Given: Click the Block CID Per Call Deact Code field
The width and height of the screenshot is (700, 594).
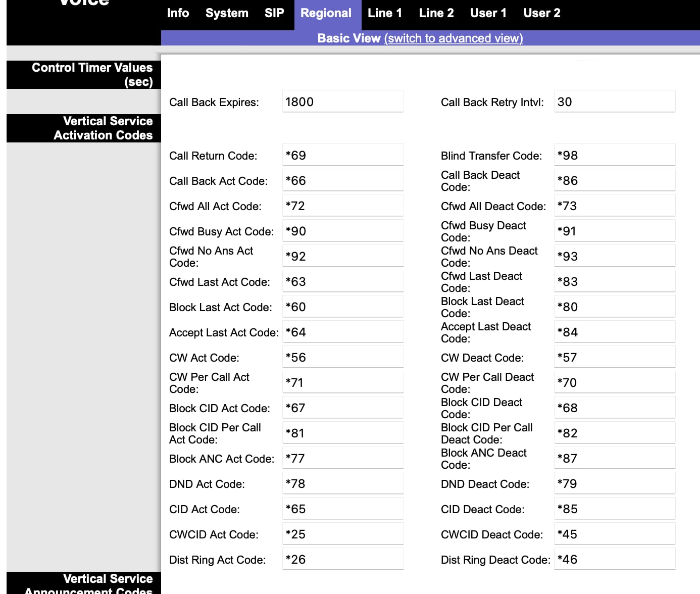Looking at the screenshot, I should 615,433.
